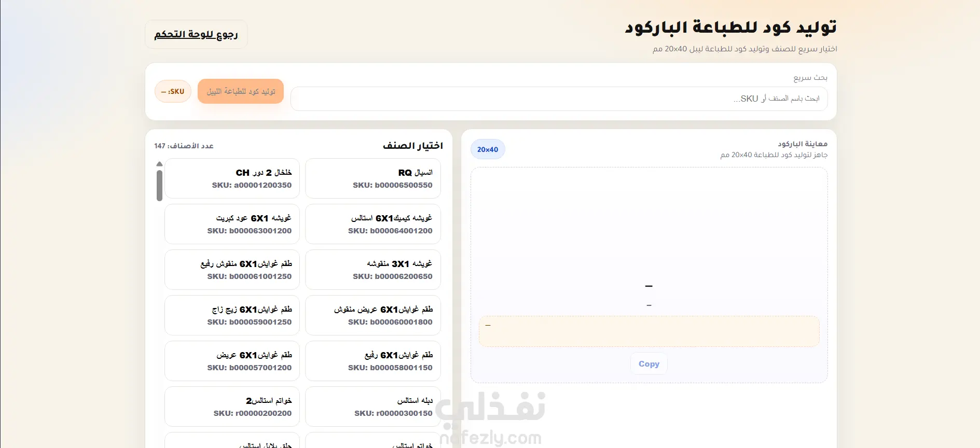The image size is (980, 448).
Task: Pick item غويشه 6X1 عود كبريت
Action: tap(232, 224)
